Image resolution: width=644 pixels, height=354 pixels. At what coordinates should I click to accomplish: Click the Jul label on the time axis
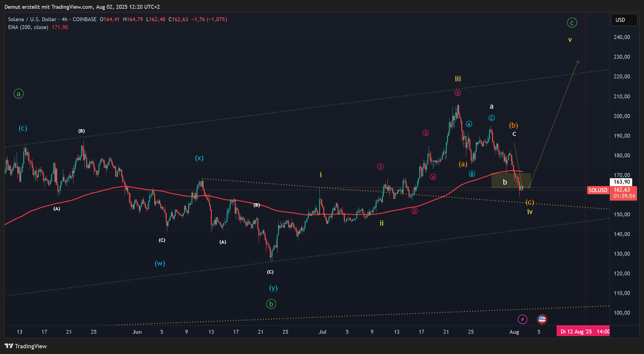[322, 332]
